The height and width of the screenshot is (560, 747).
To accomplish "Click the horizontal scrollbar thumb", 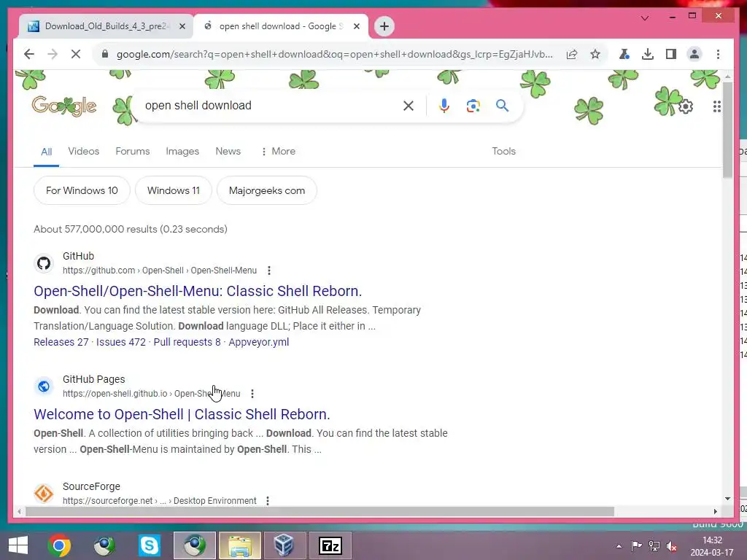I will pos(320,511).
